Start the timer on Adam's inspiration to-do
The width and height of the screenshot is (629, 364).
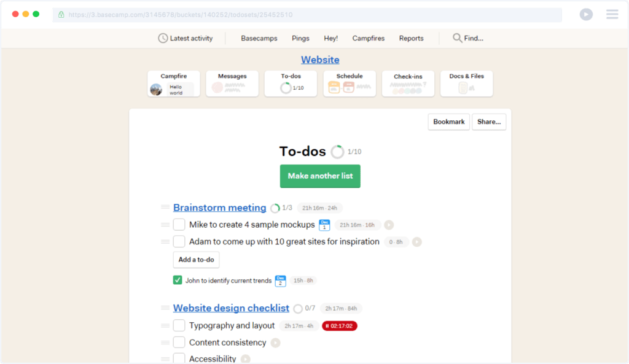416,242
